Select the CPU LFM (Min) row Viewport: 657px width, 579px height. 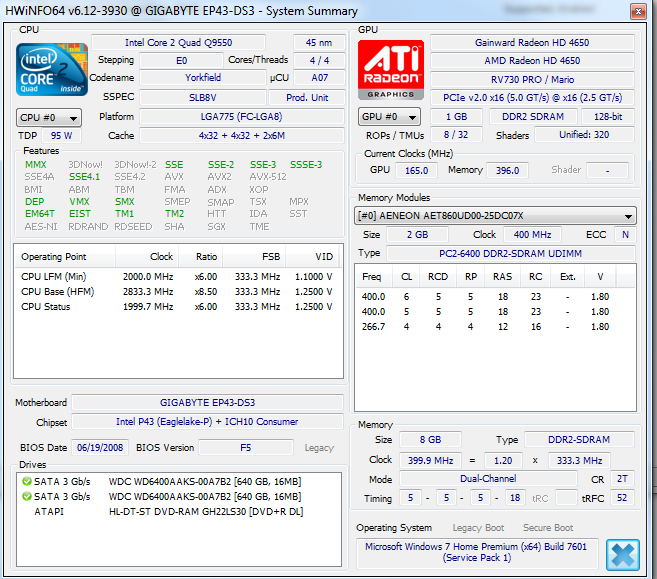[178, 277]
